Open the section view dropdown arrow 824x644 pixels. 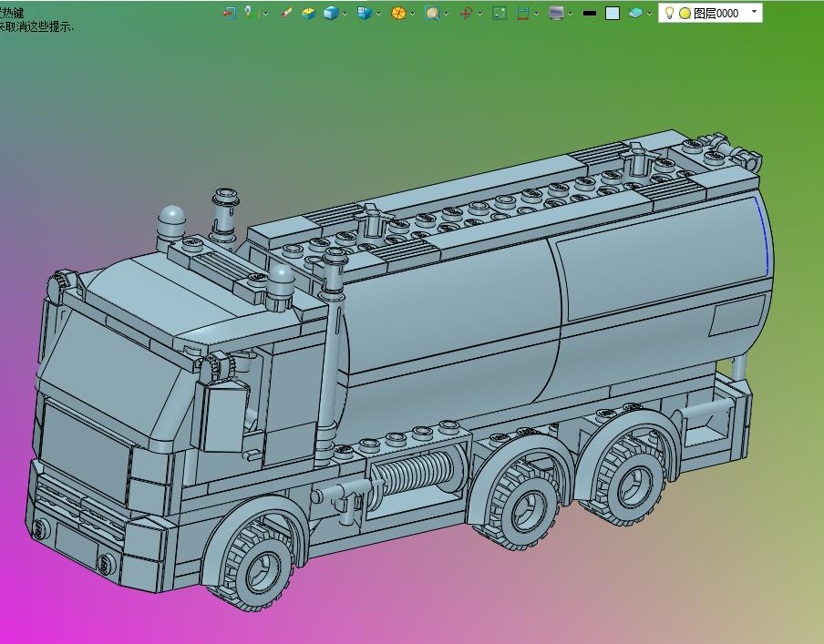pos(536,14)
